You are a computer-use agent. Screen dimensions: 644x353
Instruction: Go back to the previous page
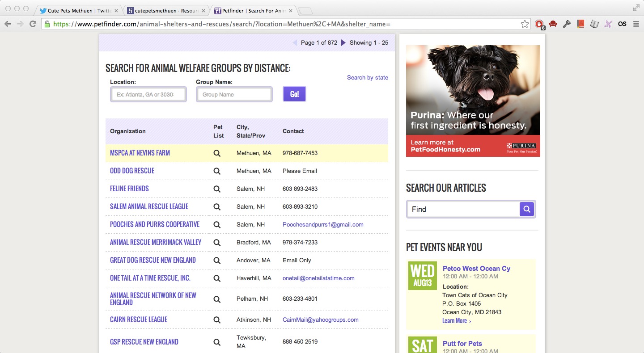tap(8, 24)
